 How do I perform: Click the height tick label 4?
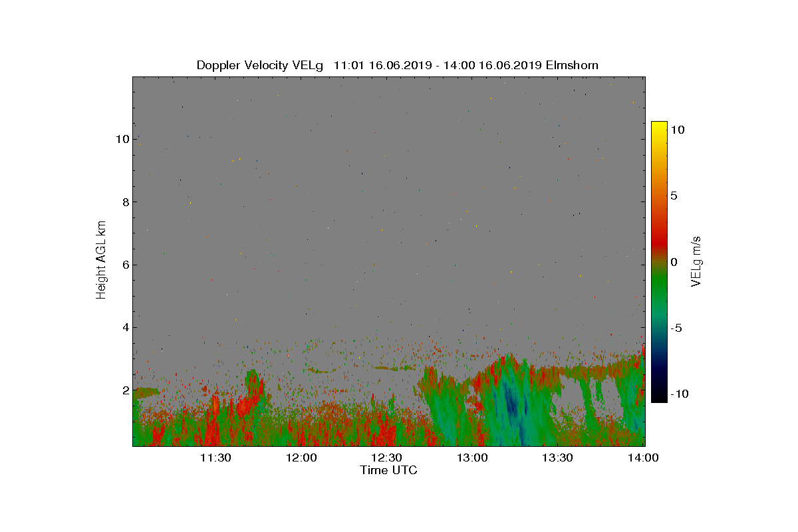(x=124, y=327)
